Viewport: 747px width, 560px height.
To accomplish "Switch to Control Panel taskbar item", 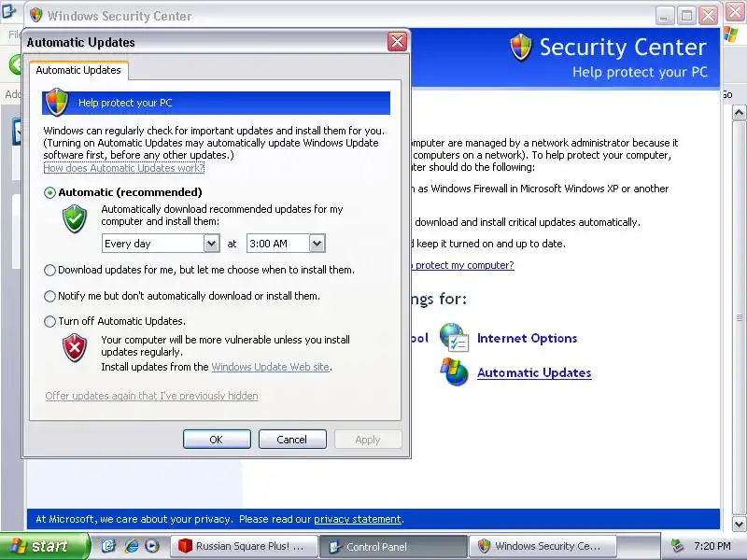I will tap(393, 546).
